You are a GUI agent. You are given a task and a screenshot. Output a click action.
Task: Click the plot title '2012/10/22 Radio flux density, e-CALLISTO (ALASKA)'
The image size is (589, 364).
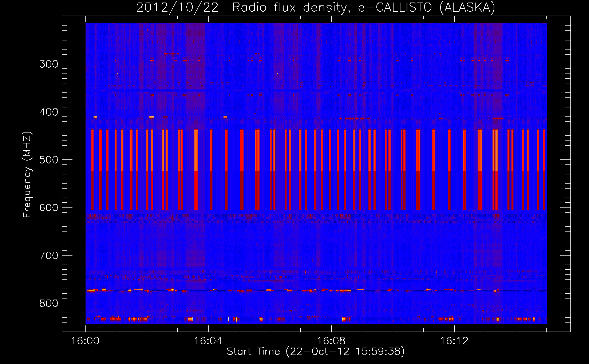coord(316,7)
